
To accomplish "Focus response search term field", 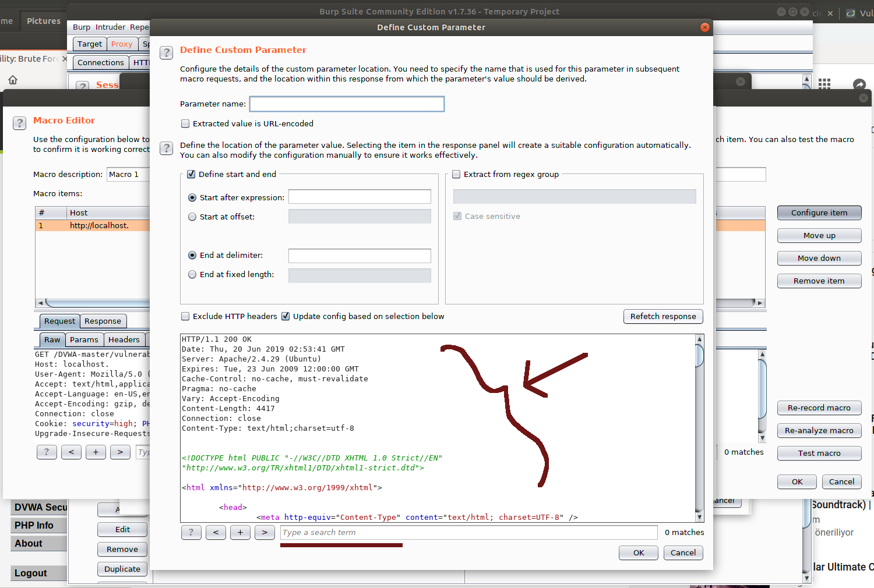I will pyautogui.click(x=469, y=532).
